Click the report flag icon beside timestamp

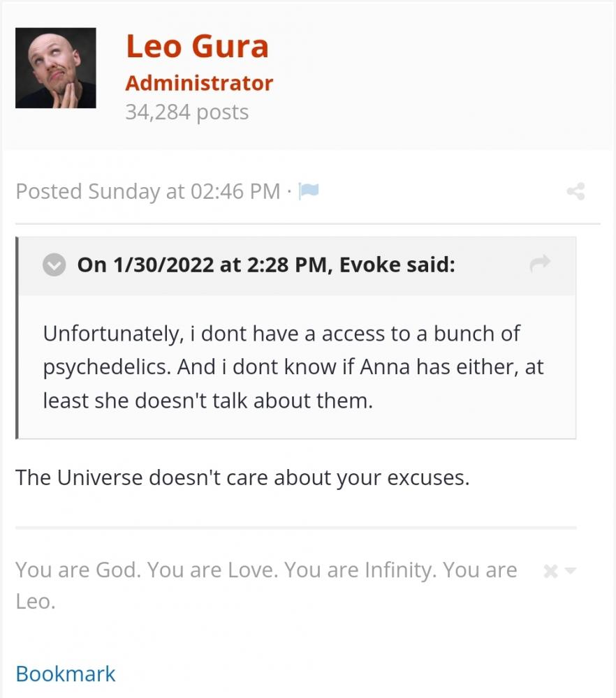pos(308,191)
